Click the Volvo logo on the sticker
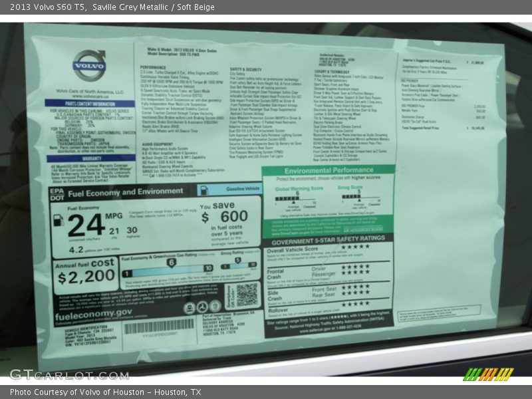Viewport: 532px width, 399px height. [x=89, y=66]
